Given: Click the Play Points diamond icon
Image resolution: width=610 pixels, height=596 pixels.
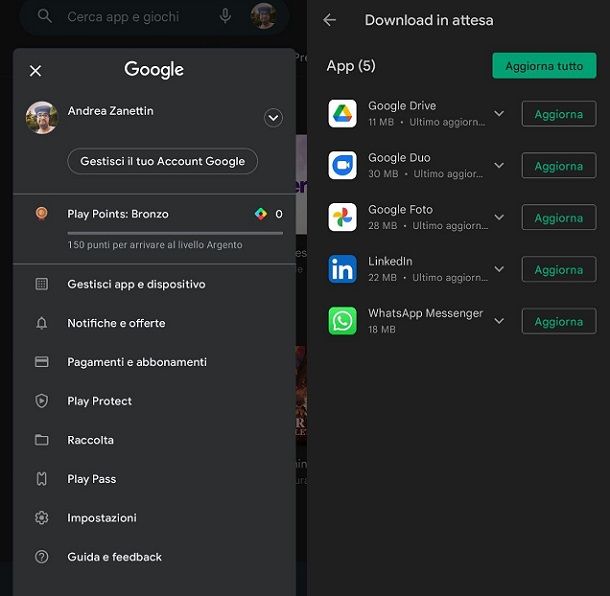Looking at the screenshot, I should click(261, 214).
